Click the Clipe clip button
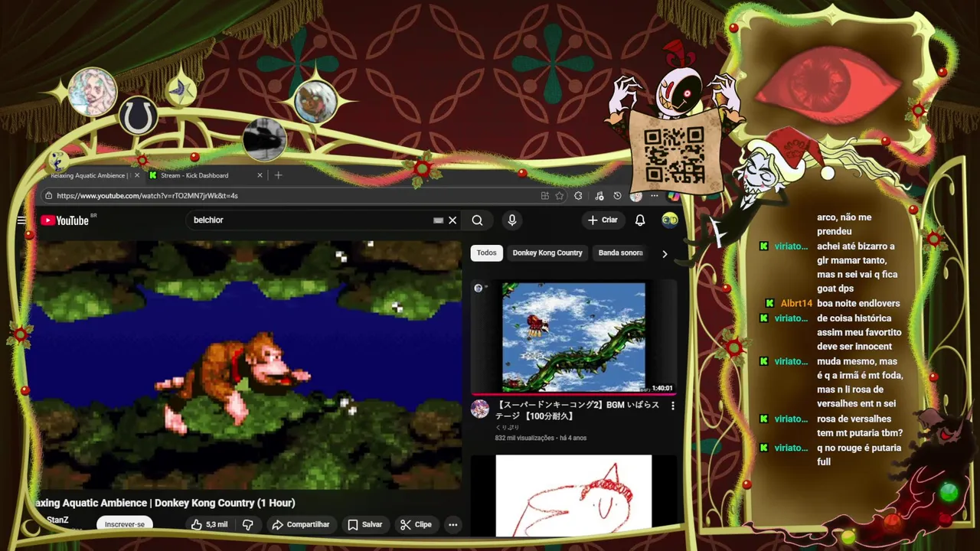Screen dimensions: 980x551 416,524
